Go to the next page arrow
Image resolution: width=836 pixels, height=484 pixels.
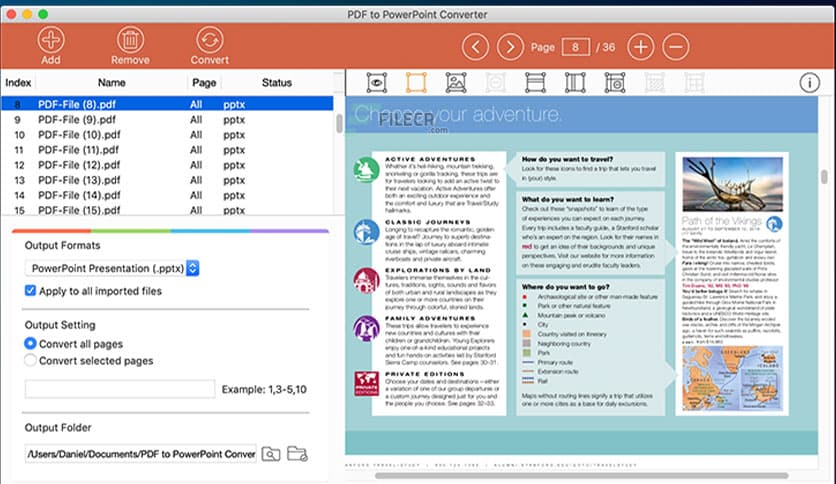tap(510, 47)
